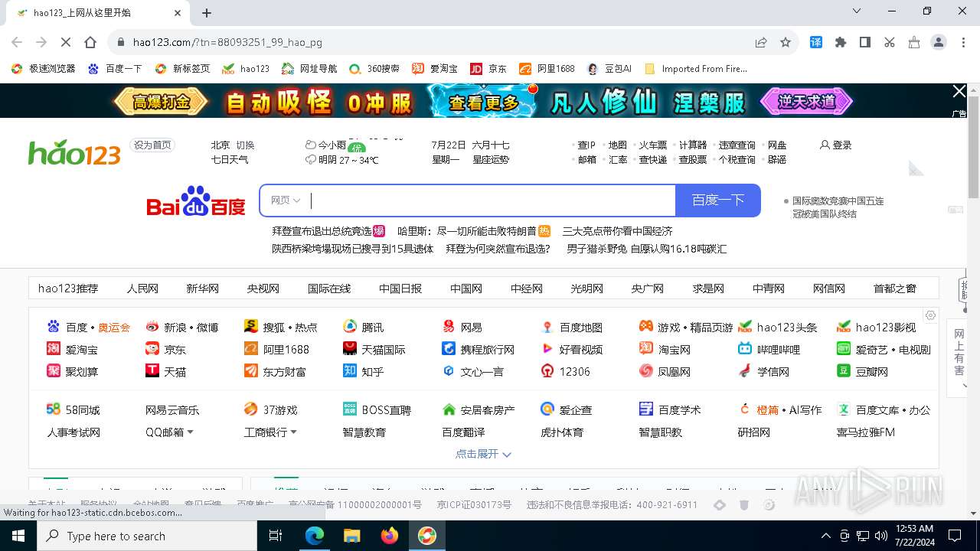Expand the 工商银行 dropdown arrow
This screenshot has width=980, height=551.
point(293,432)
